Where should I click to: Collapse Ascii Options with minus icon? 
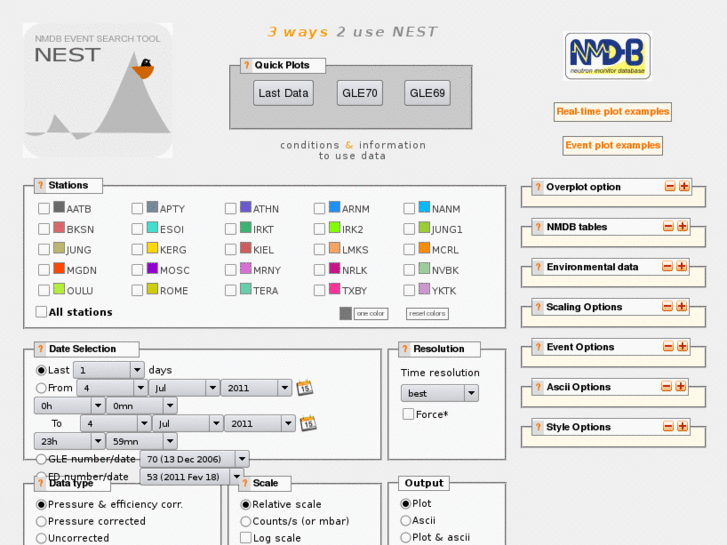pos(666,386)
